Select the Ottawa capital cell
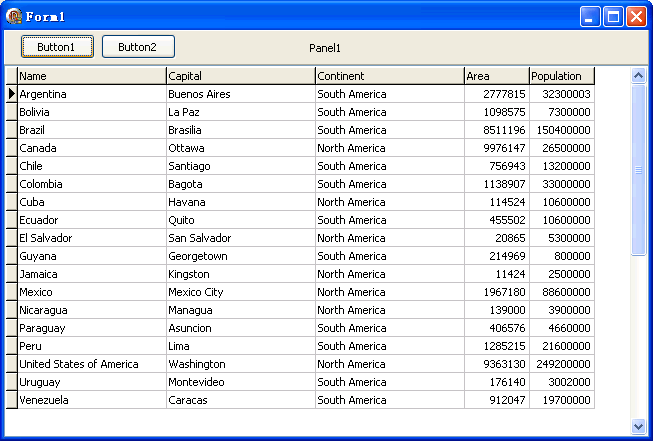Image resolution: width=653 pixels, height=441 pixels. [241, 148]
